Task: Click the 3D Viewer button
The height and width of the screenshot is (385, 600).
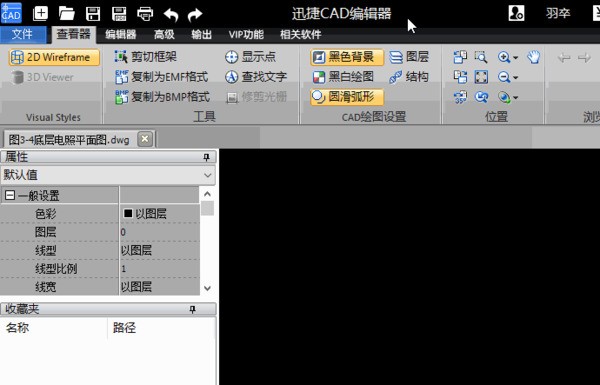Action: point(42,77)
